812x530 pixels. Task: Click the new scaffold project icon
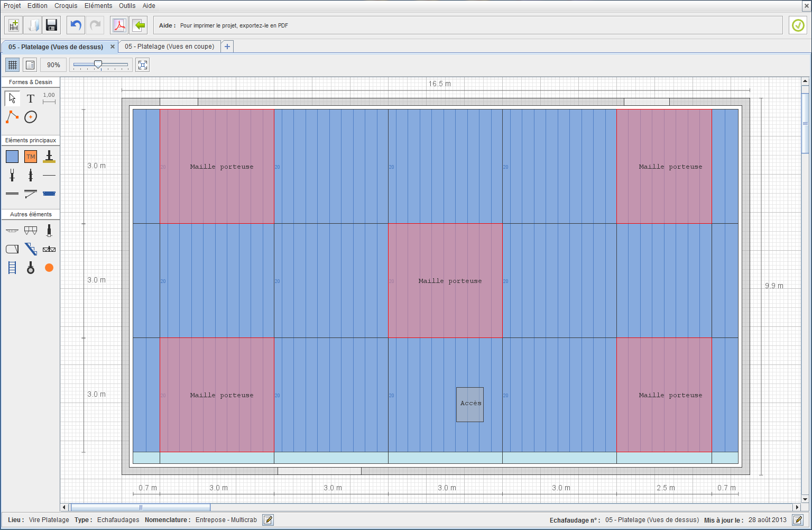[14, 25]
